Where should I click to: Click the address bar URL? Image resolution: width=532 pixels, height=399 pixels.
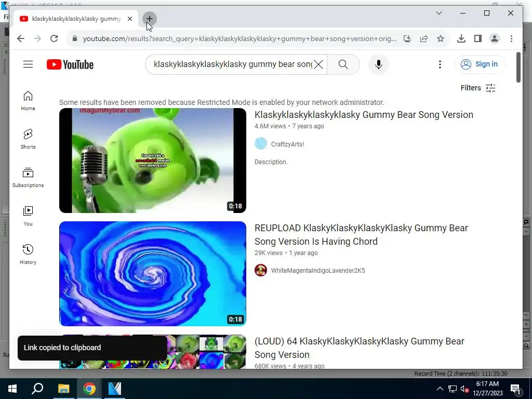tap(240, 38)
